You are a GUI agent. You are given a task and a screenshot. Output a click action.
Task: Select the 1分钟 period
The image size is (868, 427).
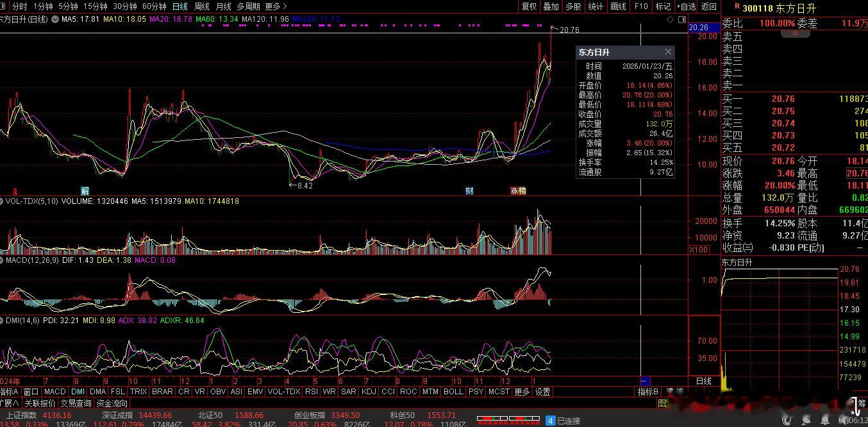click(43, 6)
